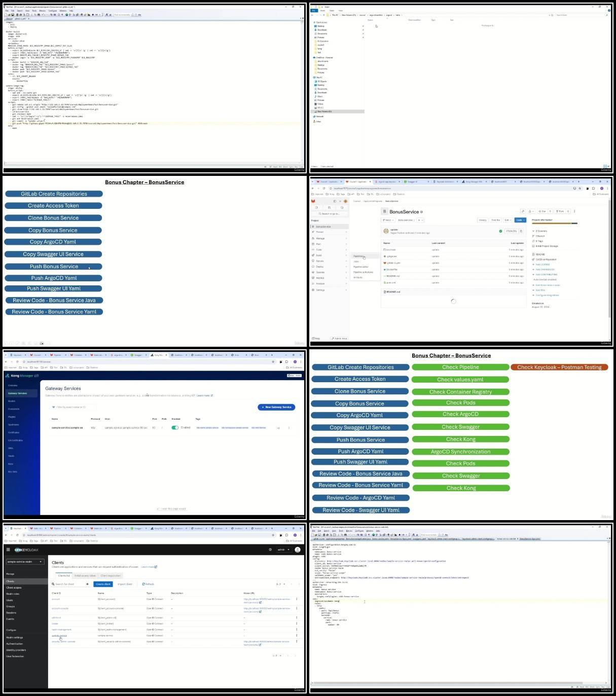The image size is (616, 696).
Task: Click the Import client button
Action: pyautogui.click(x=125, y=584)
